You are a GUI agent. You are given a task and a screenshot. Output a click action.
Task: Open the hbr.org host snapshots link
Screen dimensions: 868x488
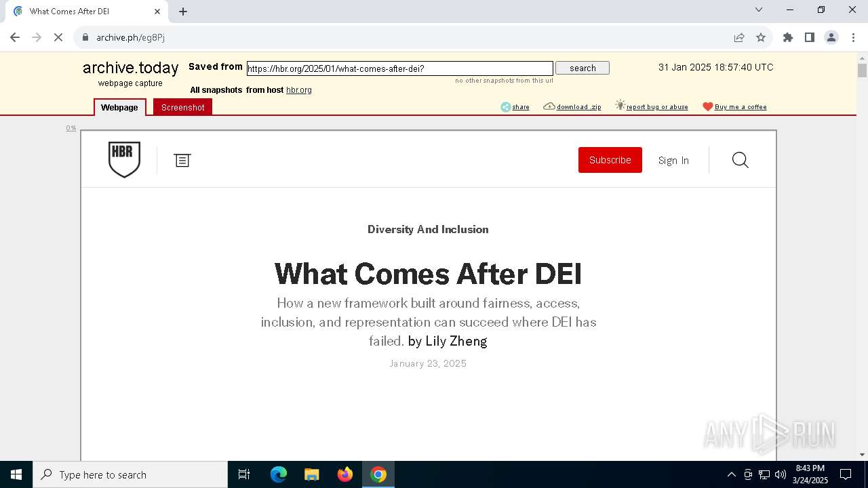(299, 90)
